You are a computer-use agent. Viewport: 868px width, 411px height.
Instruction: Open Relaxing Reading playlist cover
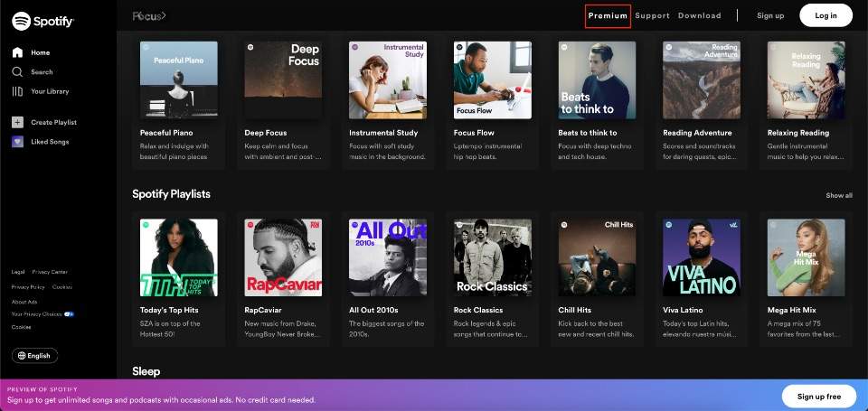807,80
